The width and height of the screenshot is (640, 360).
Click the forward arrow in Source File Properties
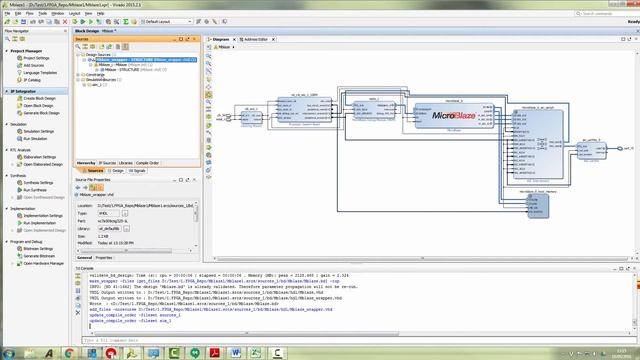[85, 187]
